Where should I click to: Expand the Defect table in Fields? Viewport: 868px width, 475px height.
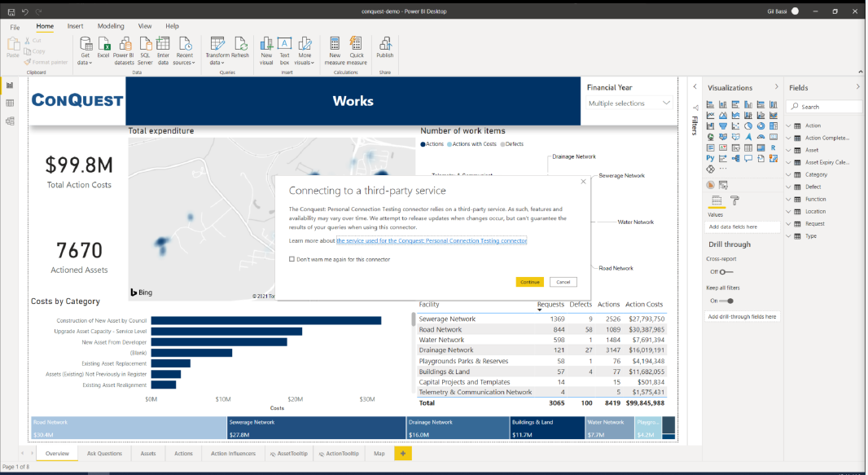coord(788,187)
